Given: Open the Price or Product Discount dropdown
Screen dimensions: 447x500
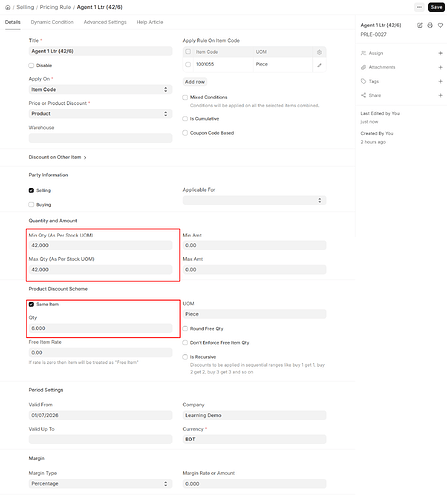Looking at the screenshot, I should [100, 114].
